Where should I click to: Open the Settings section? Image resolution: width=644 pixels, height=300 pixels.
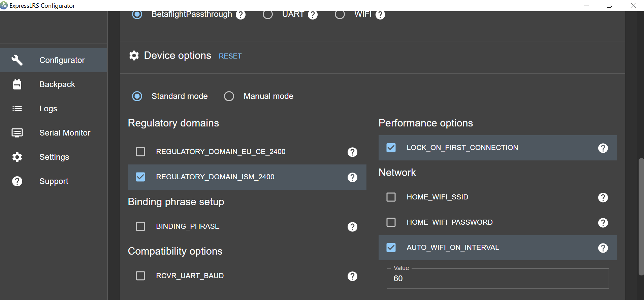coord(54,157)
